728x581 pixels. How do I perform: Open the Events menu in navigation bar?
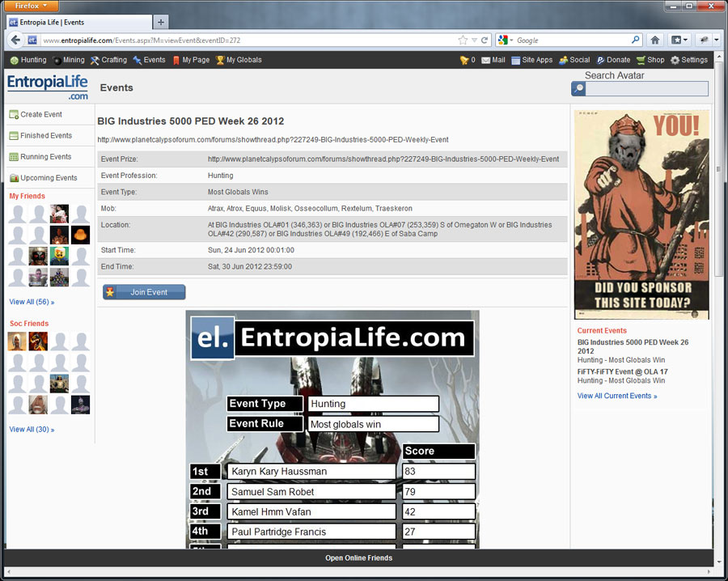click(x=149, y=60)
